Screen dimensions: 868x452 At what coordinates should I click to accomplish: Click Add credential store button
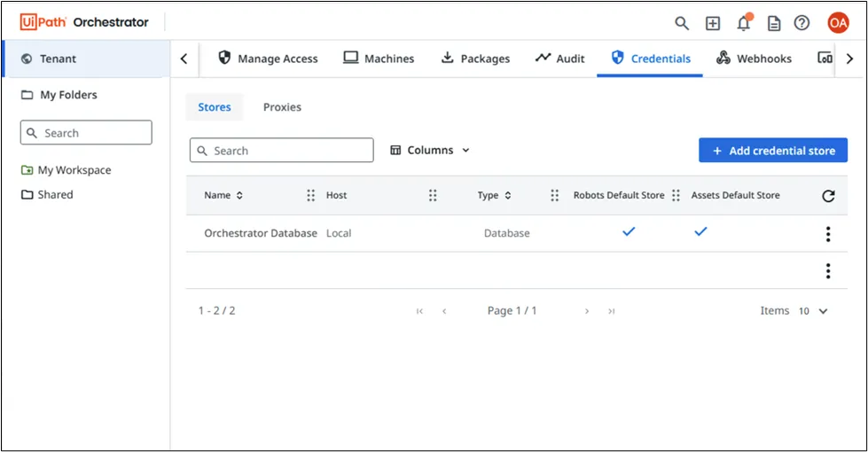click(x=773, y=151)
